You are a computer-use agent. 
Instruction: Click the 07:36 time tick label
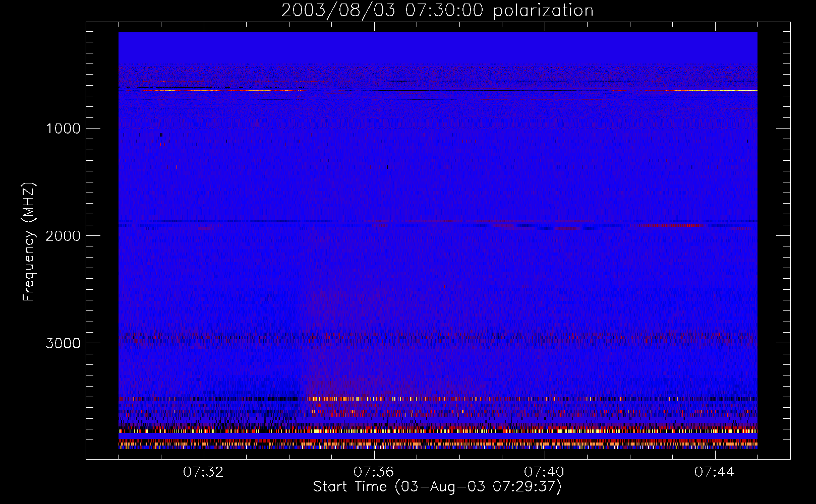pos(374,472)
